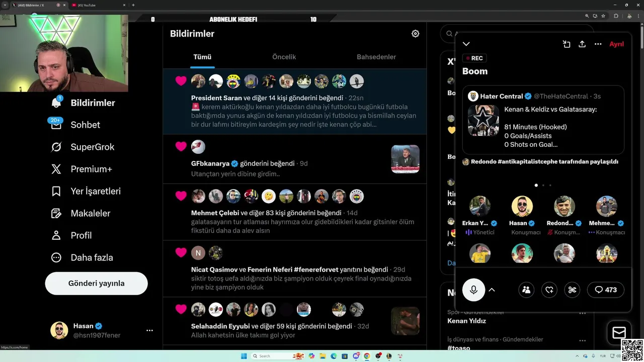This screenshot has height=362, width=644.
Task: Open notification settings gear icon
Action: pos(415,34)
